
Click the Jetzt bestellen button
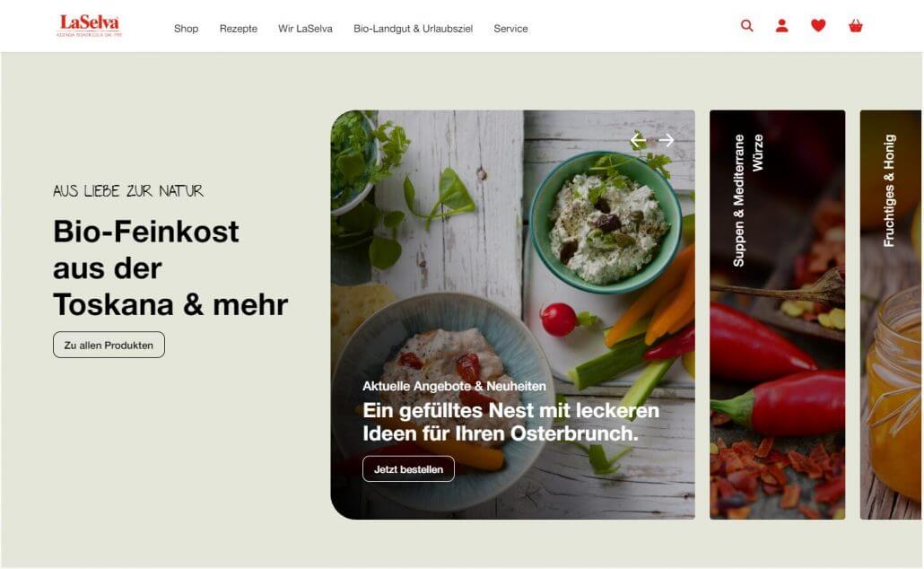pyautogui.click(x=408, y=469)
